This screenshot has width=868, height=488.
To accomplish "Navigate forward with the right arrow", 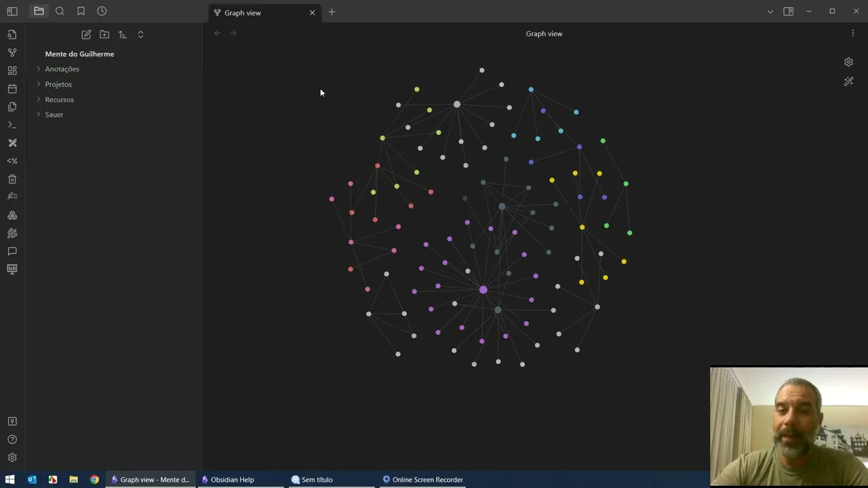I will click(x=233, y=33).
